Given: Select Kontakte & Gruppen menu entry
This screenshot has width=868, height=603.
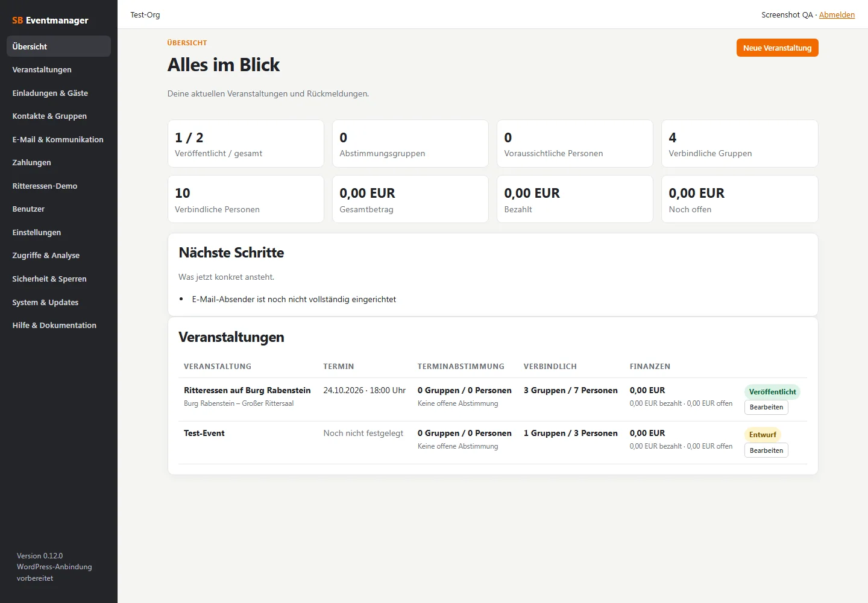Looking at the screenshot, I should (58, 116).
